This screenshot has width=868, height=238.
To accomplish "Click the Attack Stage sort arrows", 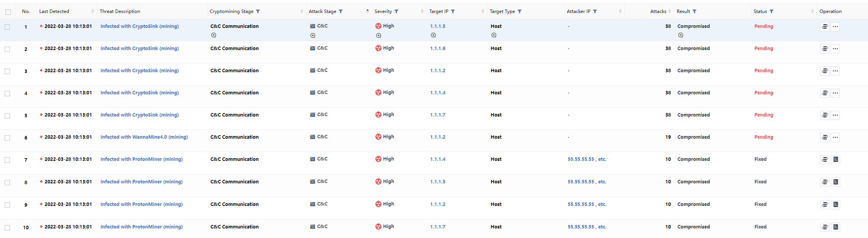I will tap(367, 11).
